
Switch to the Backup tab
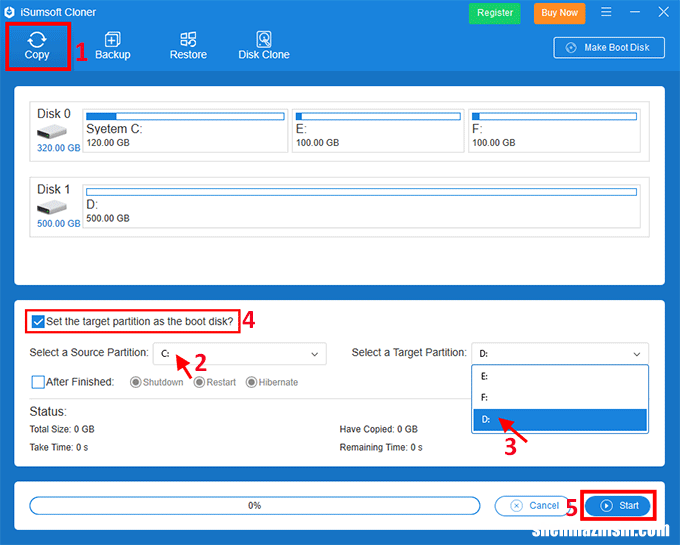113,46
